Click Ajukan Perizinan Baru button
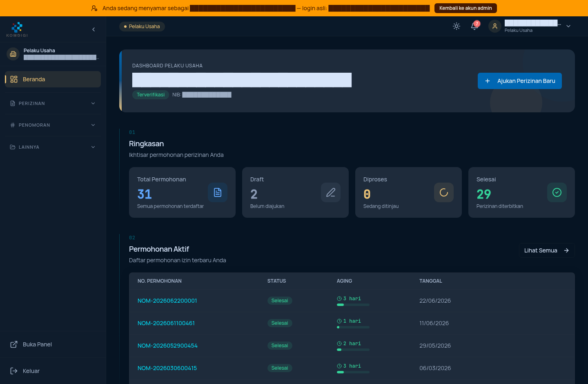Screen dimensions: 588x384 (x=520, y=81)
